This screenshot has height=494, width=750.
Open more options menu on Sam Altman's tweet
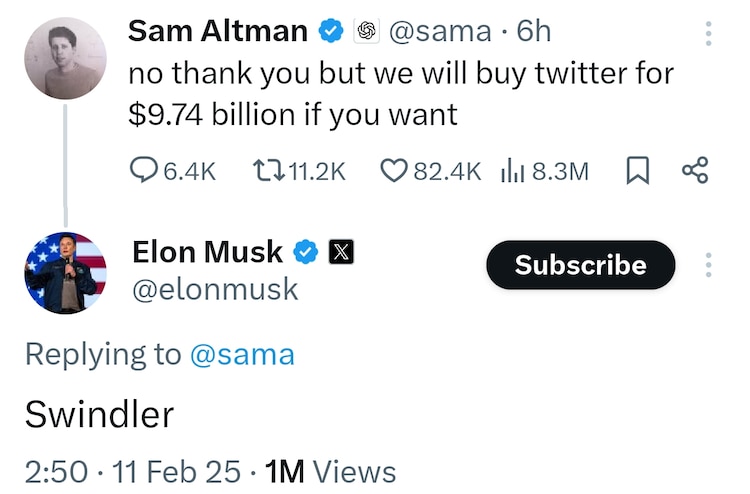[x=709, y=32]
